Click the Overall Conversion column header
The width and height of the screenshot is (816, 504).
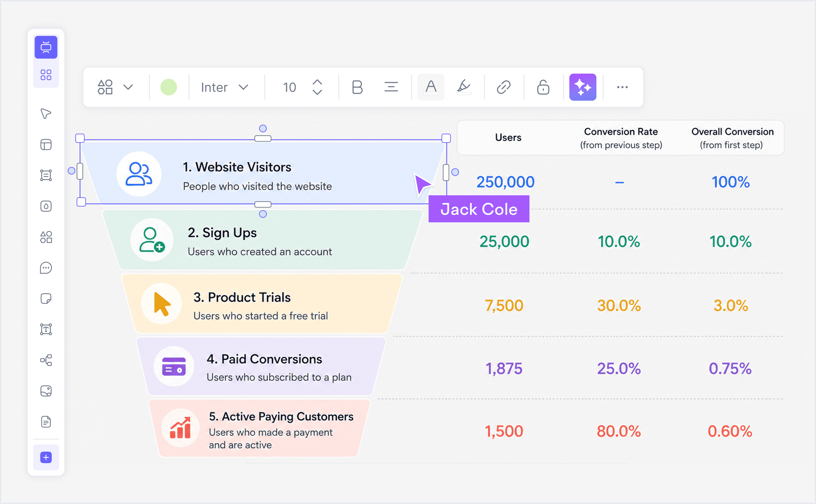coord(732,138)
